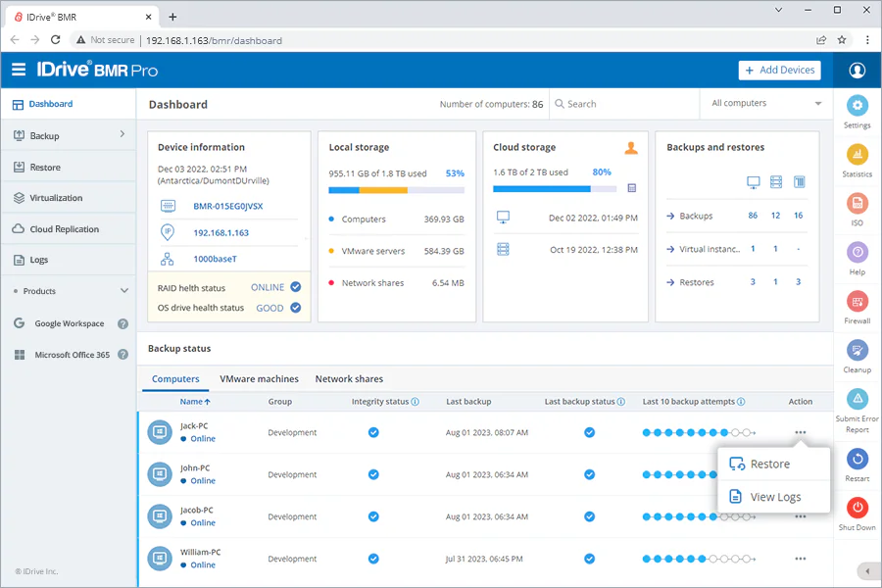Choose Restore from the action menu
882x588 pixels.
coord(769,465)
